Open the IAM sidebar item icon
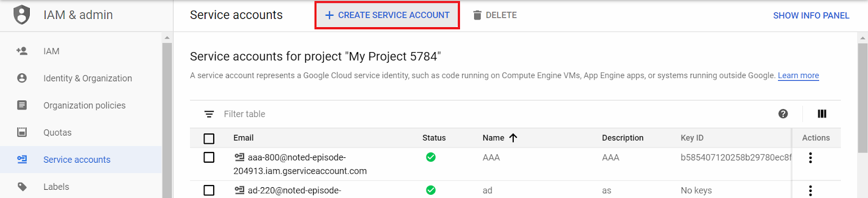The image size is (868, 198). tap(22, 51)
